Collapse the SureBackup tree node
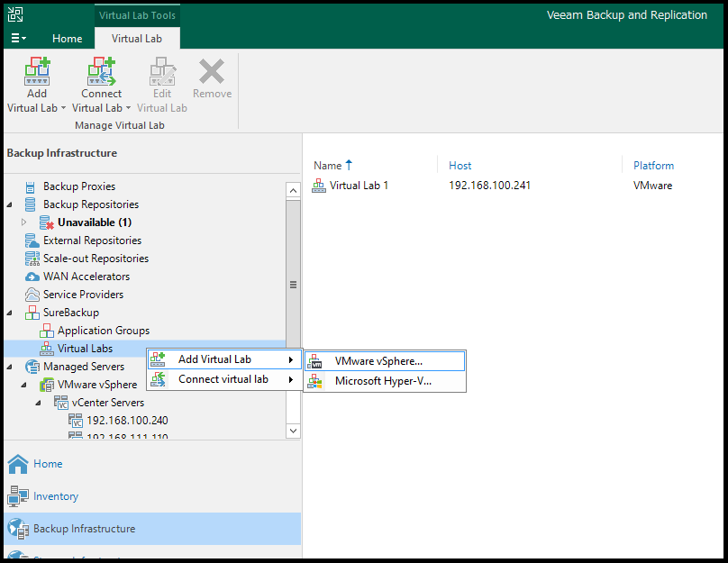Image resolution: width=728 pixels, height=563 pixels. (10, 313)
